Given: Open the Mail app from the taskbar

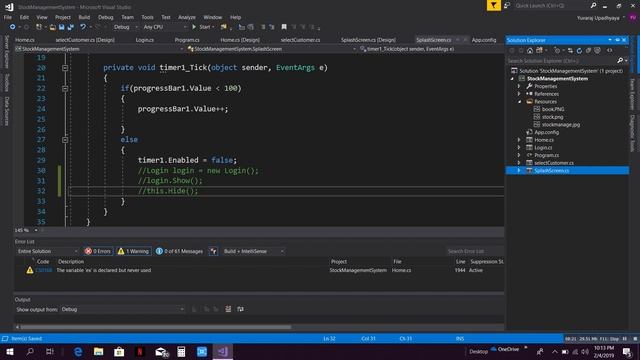Looking at the screenshot, I should tap(161, 351).
